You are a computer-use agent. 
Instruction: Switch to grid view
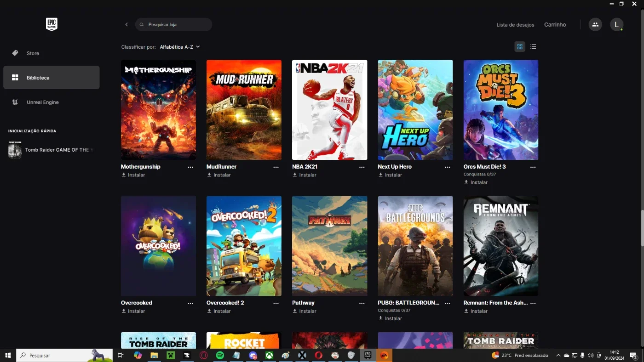pos(520,46)
